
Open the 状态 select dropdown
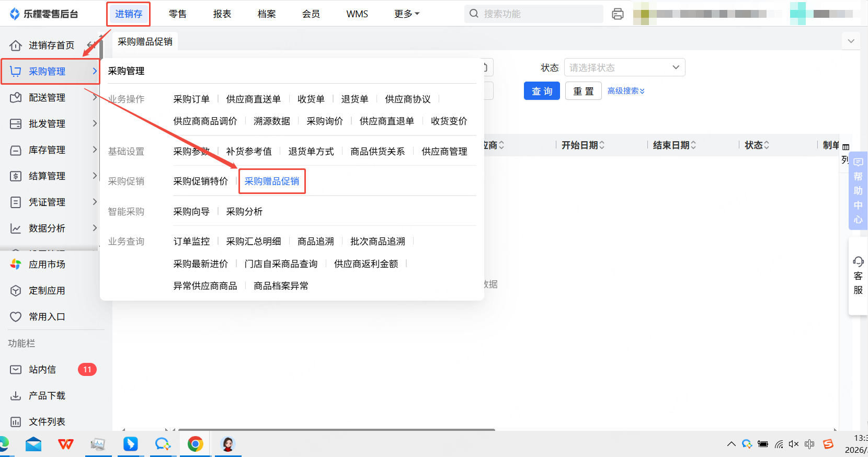coord(624,67)
